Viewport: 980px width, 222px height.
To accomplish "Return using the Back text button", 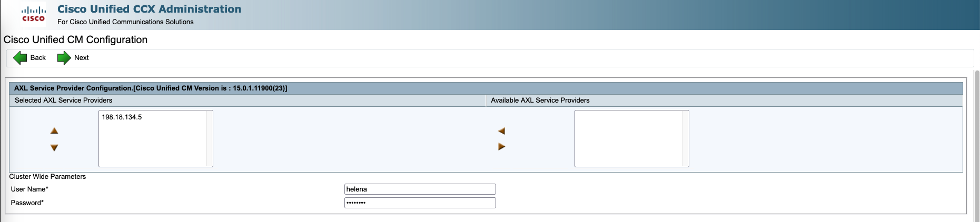I will [x=38, y=58].
